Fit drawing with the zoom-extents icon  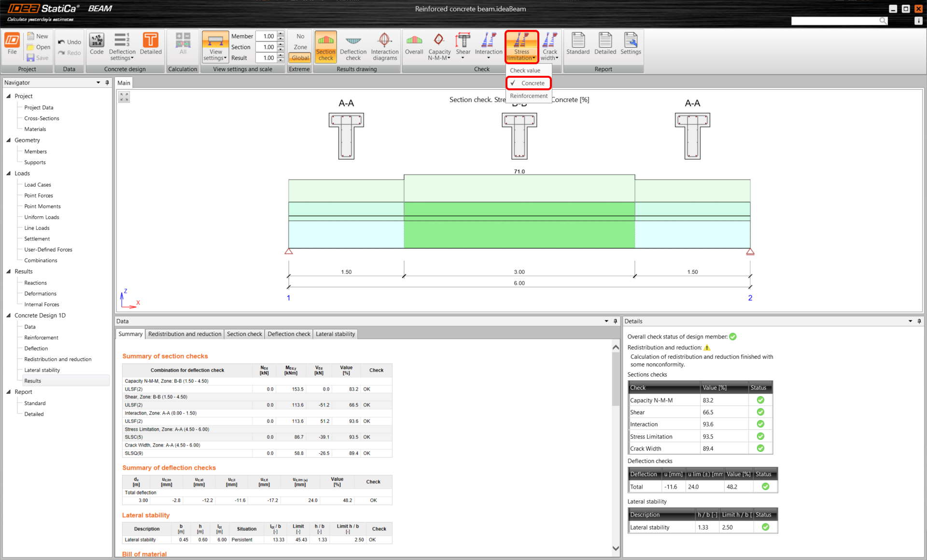click(x=124, y=98)
